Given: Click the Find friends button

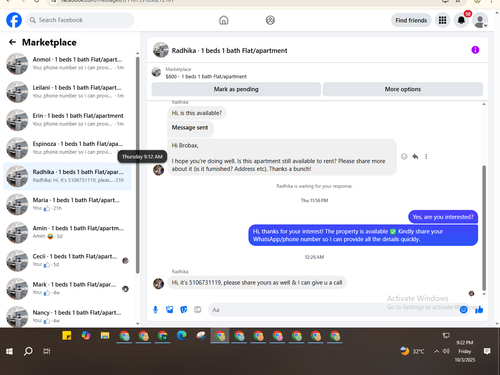Looking at the screenshot, I should [x=411, y=20].
